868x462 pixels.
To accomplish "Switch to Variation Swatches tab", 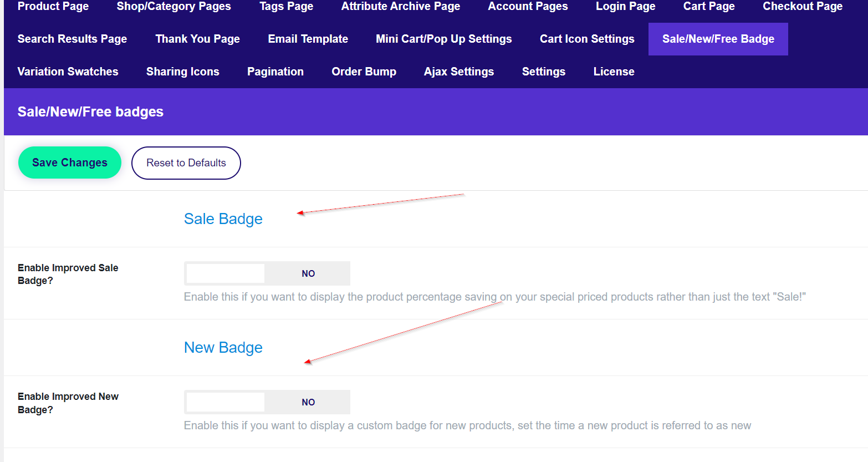I will click(x=68, y=72).
